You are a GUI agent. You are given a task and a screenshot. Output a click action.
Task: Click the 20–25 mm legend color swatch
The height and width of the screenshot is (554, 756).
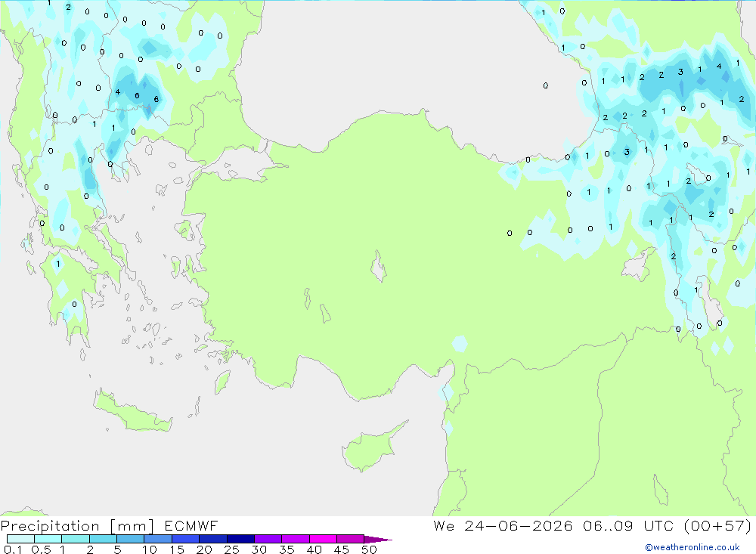point(213,539)
